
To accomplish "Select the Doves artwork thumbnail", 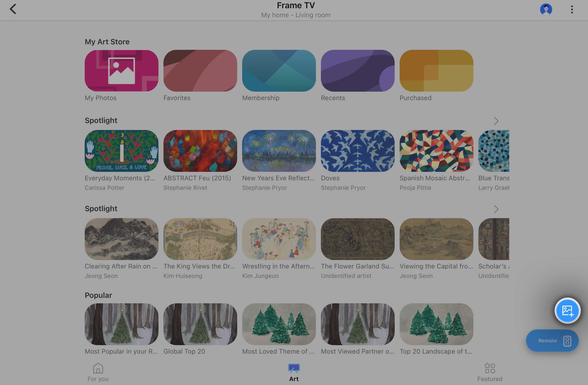I will [358, 151].
